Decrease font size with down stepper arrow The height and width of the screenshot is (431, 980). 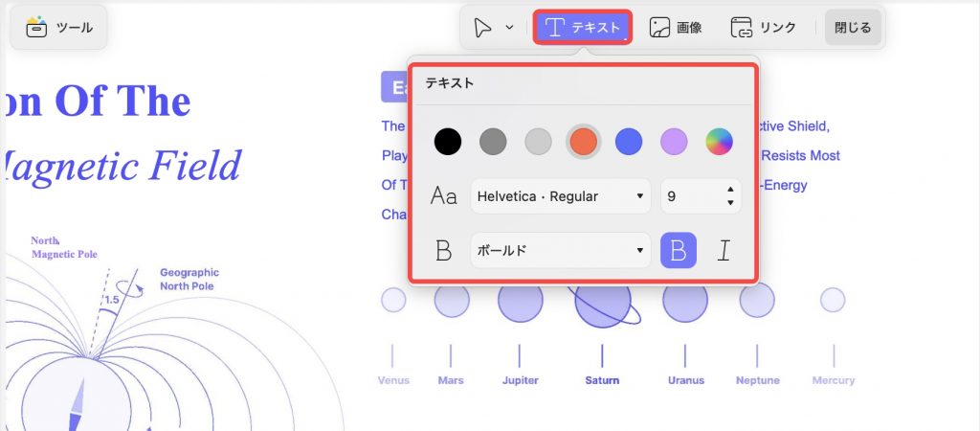pyautogui.click(x=730, y=203)
